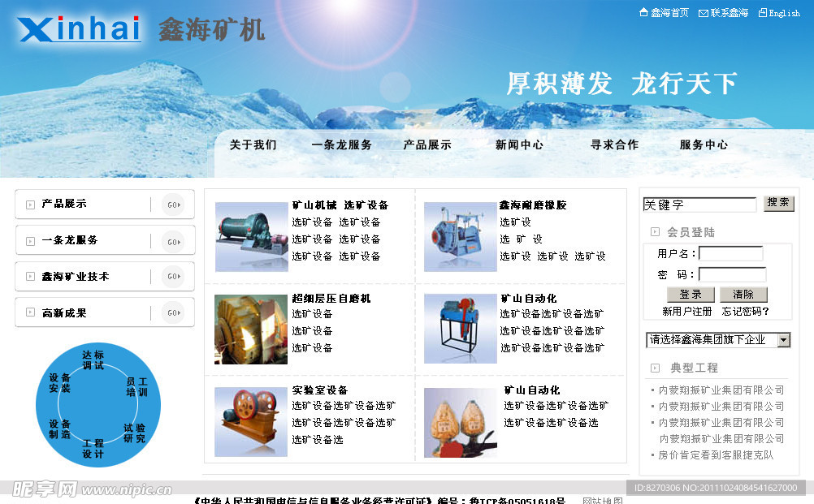
Task: Click the 网站地图 footer link
Action: (603, 501)
